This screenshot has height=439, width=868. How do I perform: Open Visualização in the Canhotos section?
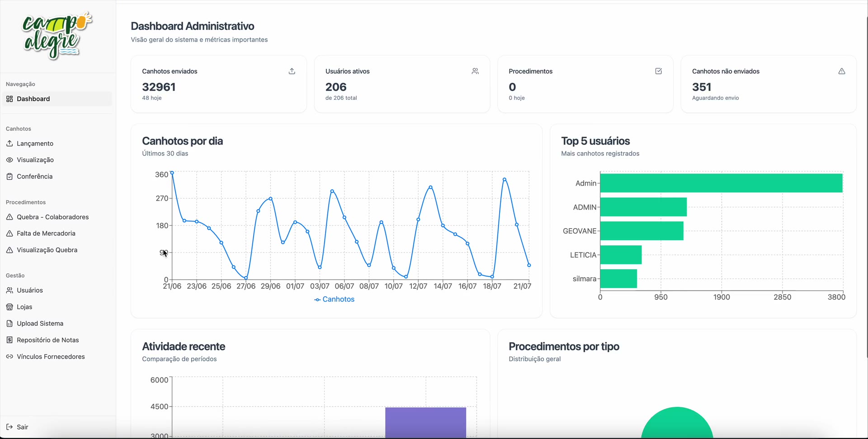pyautogui.click(x=57, y=160)
